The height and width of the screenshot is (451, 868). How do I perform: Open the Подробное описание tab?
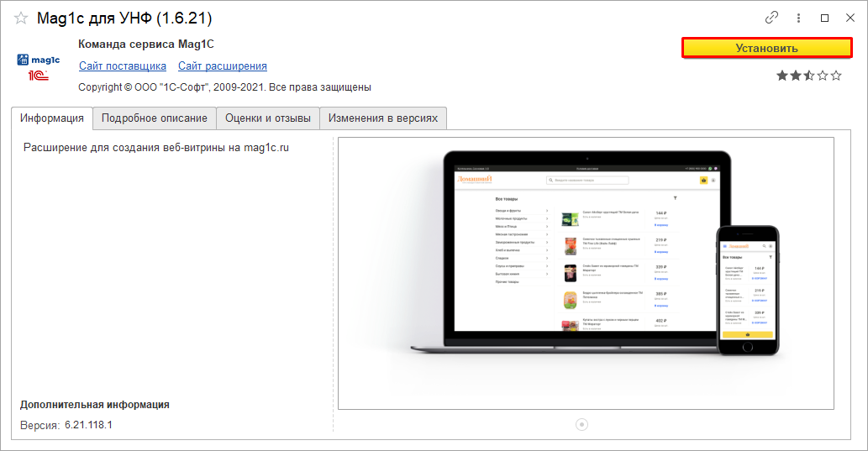point(155,118)
